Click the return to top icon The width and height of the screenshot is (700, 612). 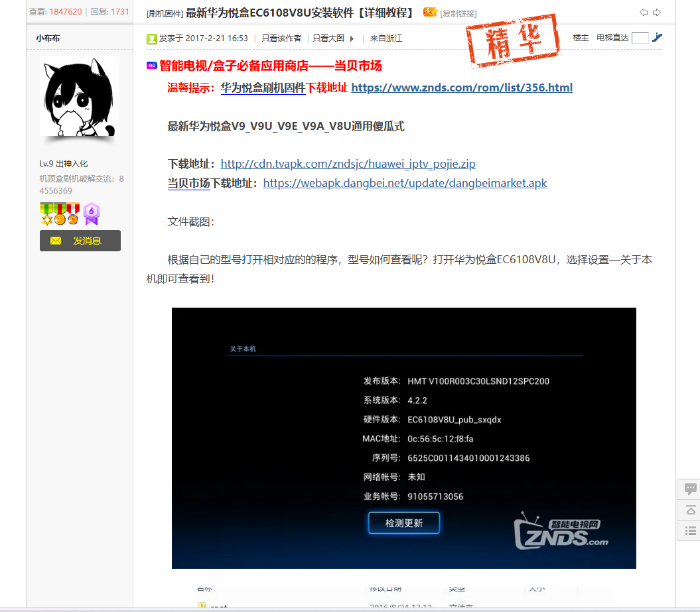pyautogui.click(x=690, y=511)
